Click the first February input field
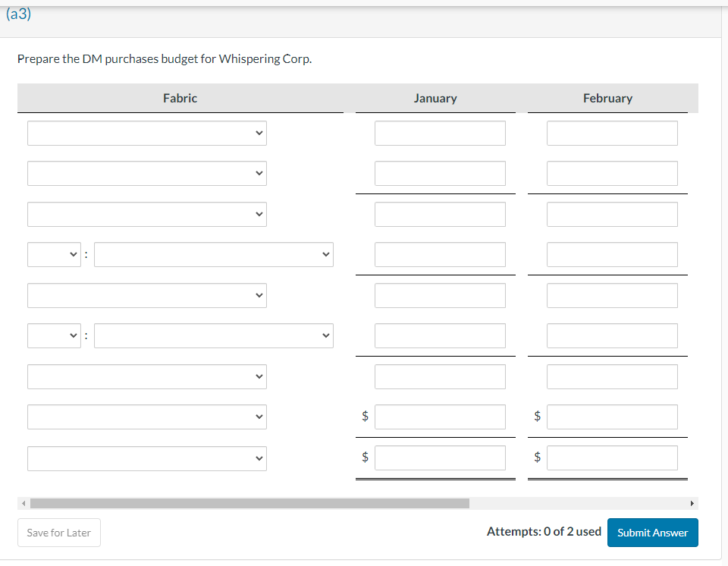Viewport: 728px width, 566px height. 612,133
